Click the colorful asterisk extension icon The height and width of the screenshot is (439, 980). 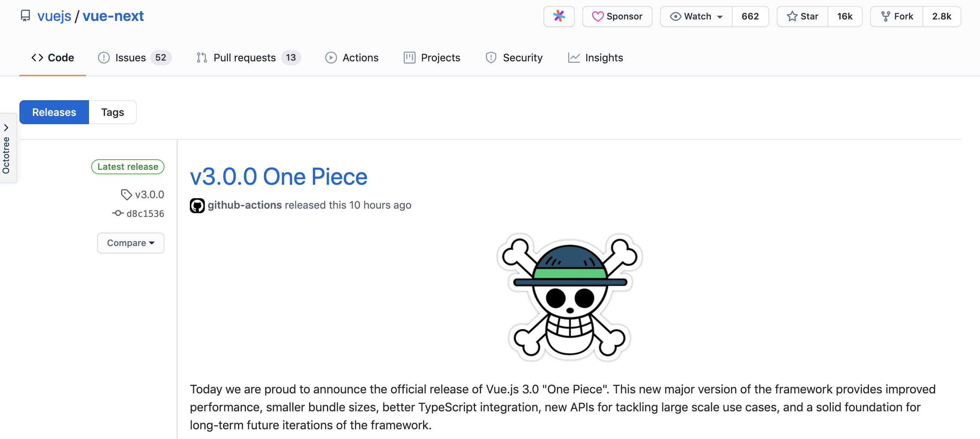(558, 16)
